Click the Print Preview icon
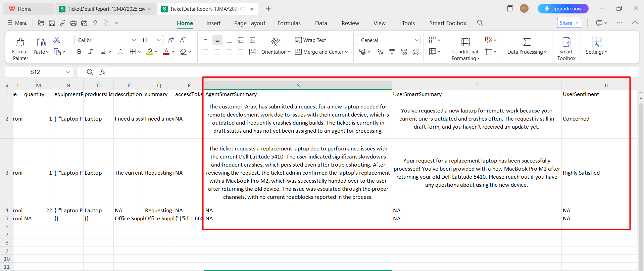This screenshot has height=271, width=644. coord(84,23)
